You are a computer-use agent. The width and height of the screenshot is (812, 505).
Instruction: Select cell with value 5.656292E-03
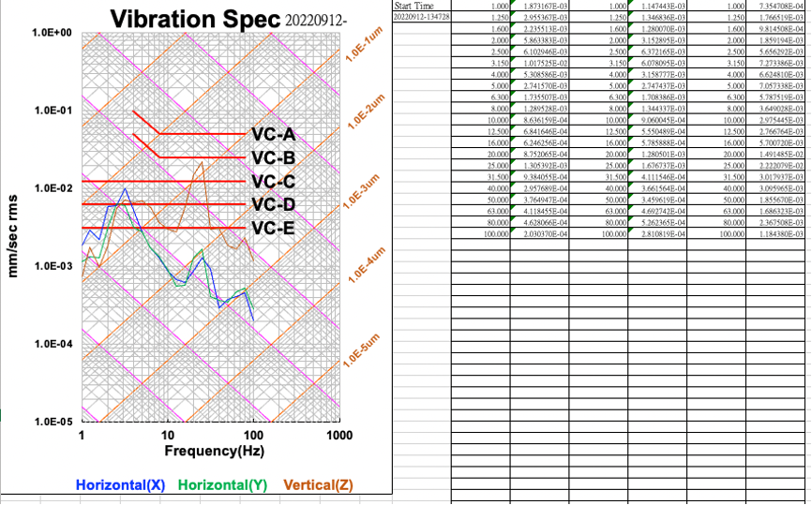pyautogui.click(x=775, y=52)
